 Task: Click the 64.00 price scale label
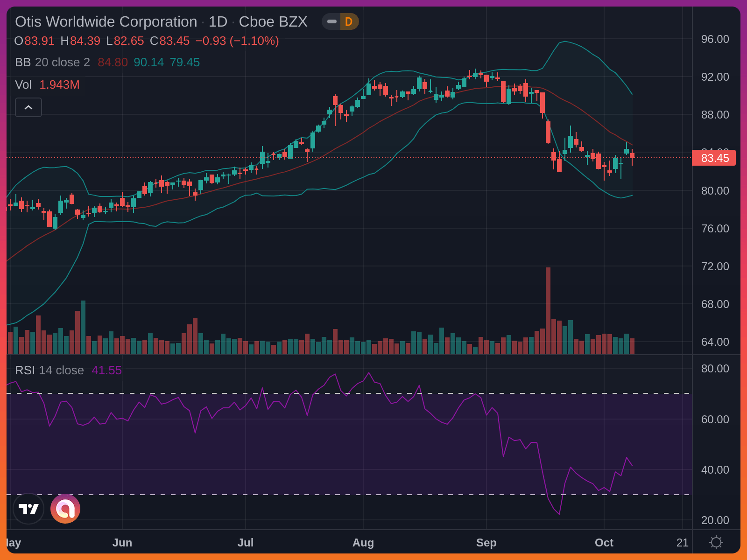coord(715,342)
